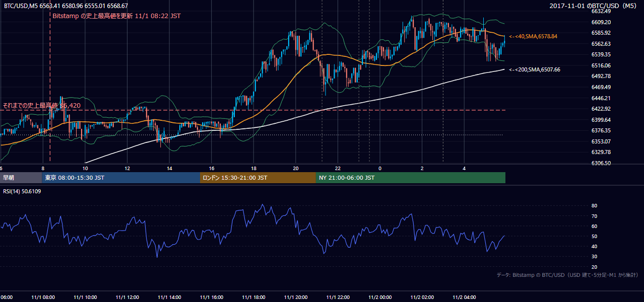Click the 早朝 session bar
Viewport: 644px width, 302px height.
21,178
